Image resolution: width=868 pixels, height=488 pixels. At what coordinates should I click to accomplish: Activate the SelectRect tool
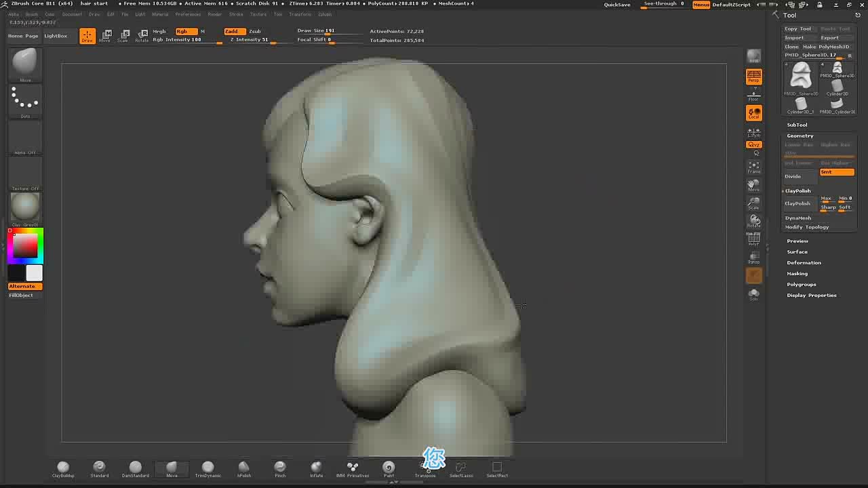497,469
